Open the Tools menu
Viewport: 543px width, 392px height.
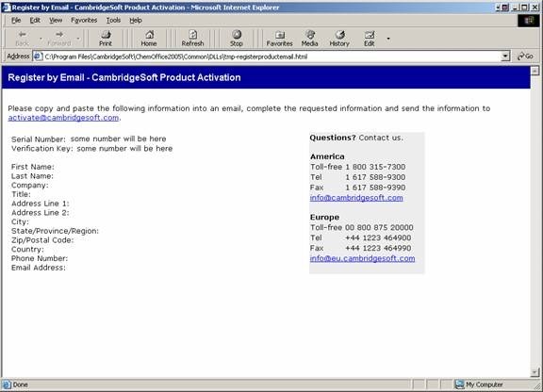[113, 21]
